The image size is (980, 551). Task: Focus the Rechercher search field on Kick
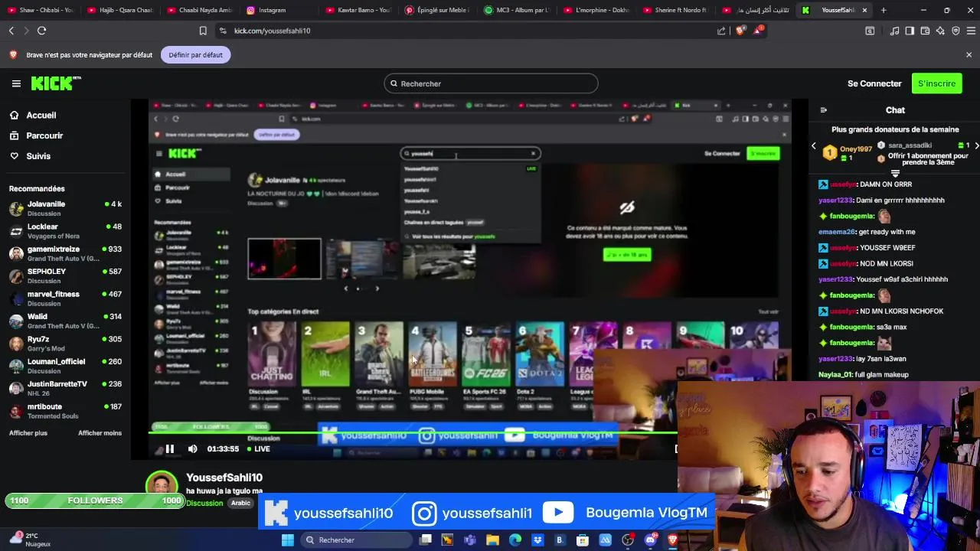[491, 83]
